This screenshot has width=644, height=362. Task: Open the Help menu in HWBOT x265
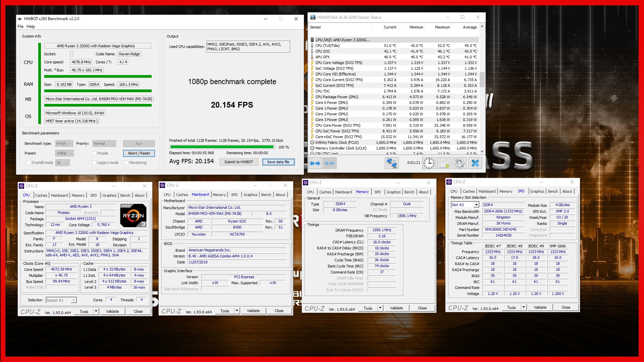click(31, 26)
